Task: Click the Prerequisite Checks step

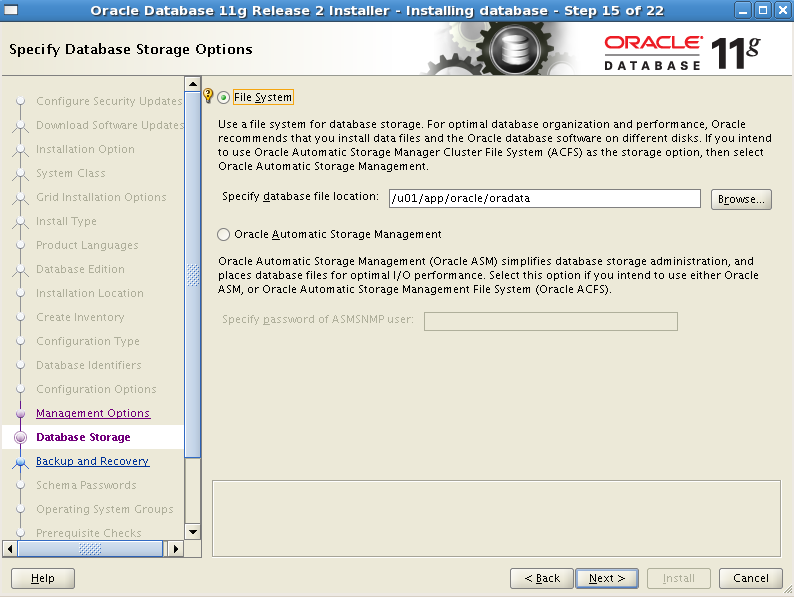Action: (89, 533)
